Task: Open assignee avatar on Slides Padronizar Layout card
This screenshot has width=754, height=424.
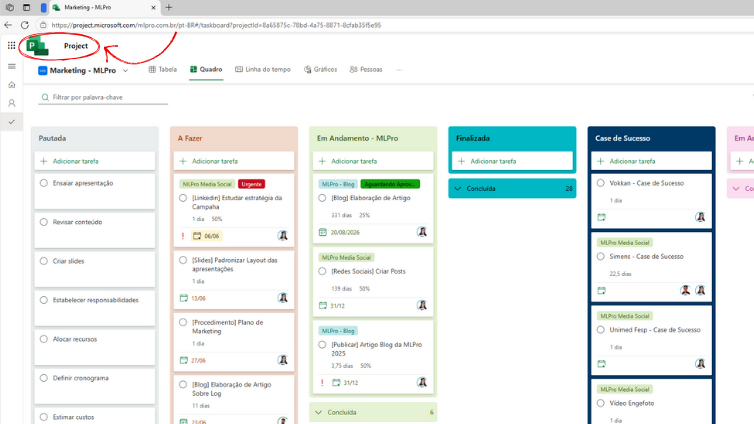Action: [x=283, y=298]
